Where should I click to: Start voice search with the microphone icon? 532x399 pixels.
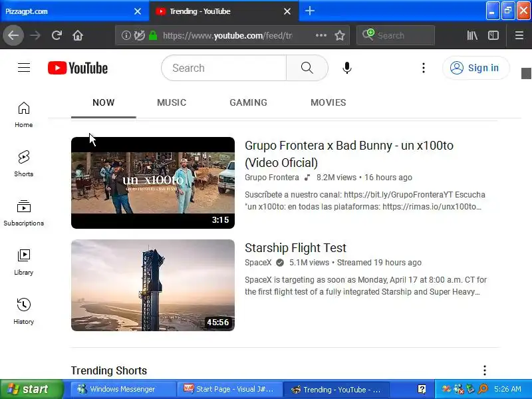[x=346, y=68]
